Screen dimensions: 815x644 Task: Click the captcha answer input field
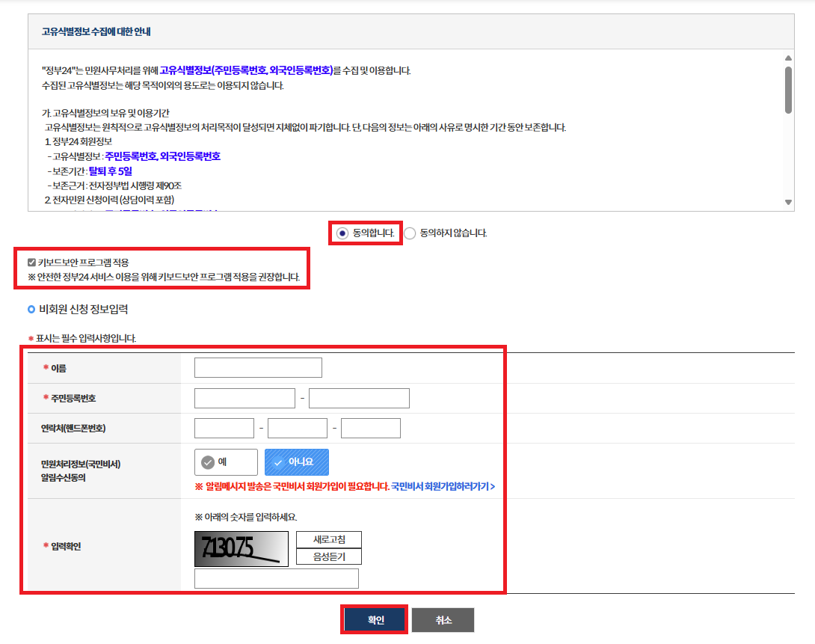tap(277, 578)
